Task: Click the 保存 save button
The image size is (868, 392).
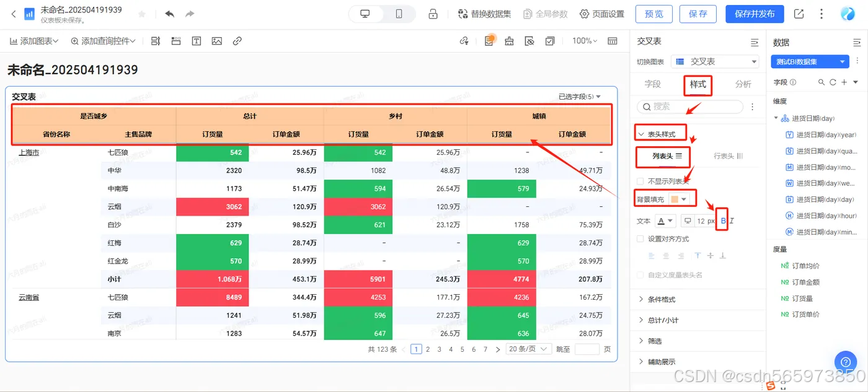Action: click(698, 14)
